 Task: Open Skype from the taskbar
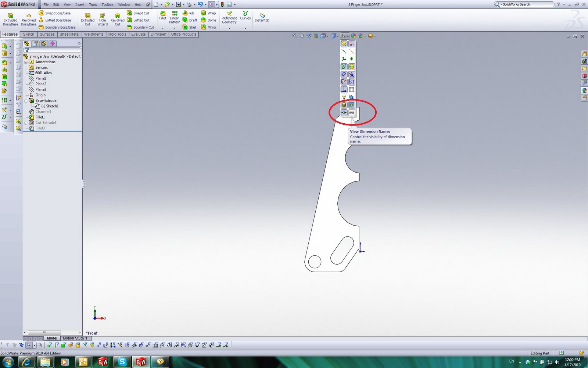pos(122,362)
